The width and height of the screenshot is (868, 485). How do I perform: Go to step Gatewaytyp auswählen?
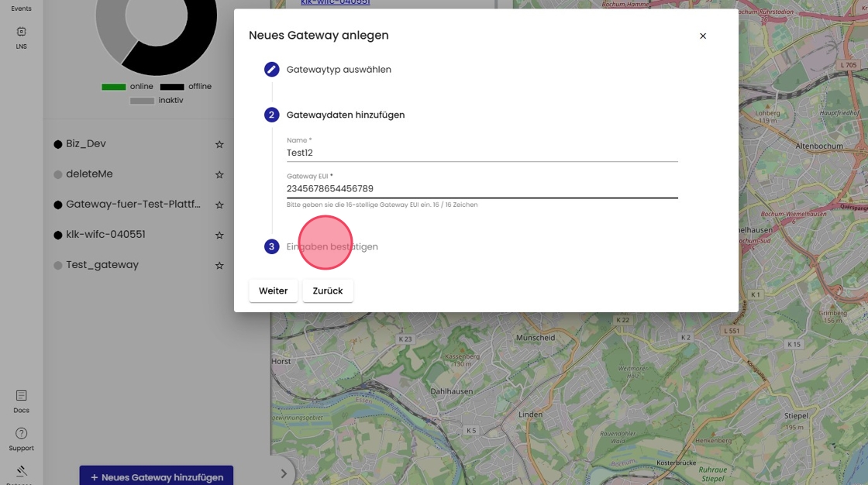tap(339, 70)
